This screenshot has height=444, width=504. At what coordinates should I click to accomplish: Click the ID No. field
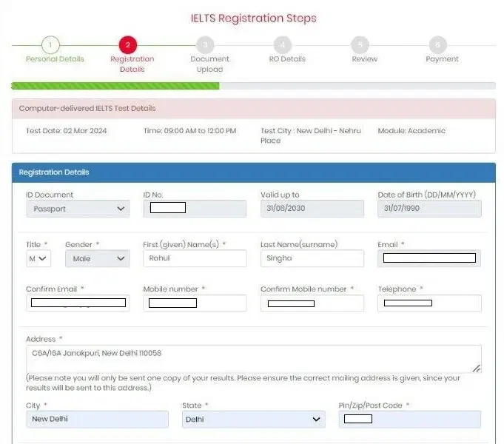(x=195, y=209)
